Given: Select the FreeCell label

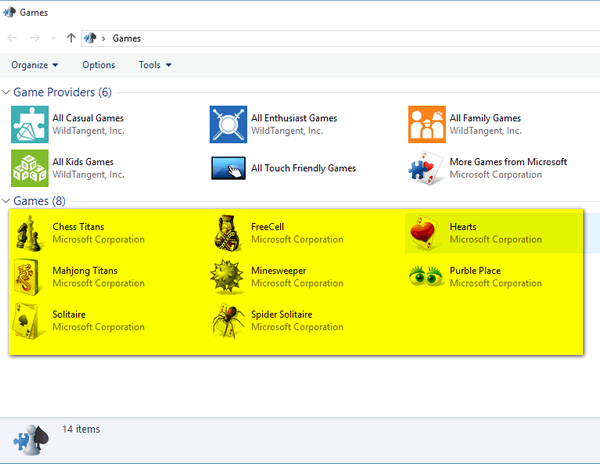Looking at the screenshot, I should tap(267, 226).
